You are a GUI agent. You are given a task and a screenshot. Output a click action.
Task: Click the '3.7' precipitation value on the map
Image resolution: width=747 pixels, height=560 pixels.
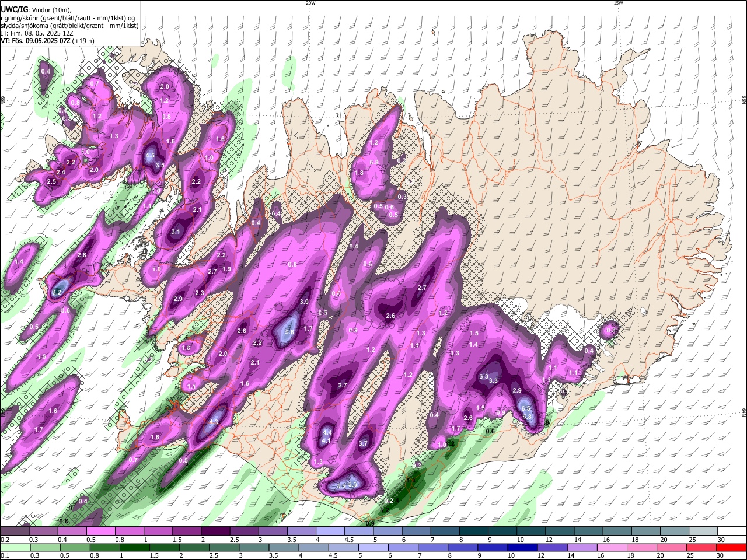[x=363, y=443]
